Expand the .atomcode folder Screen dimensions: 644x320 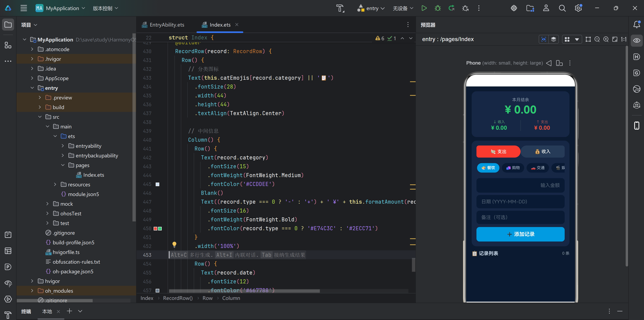[x=32, y=49]
